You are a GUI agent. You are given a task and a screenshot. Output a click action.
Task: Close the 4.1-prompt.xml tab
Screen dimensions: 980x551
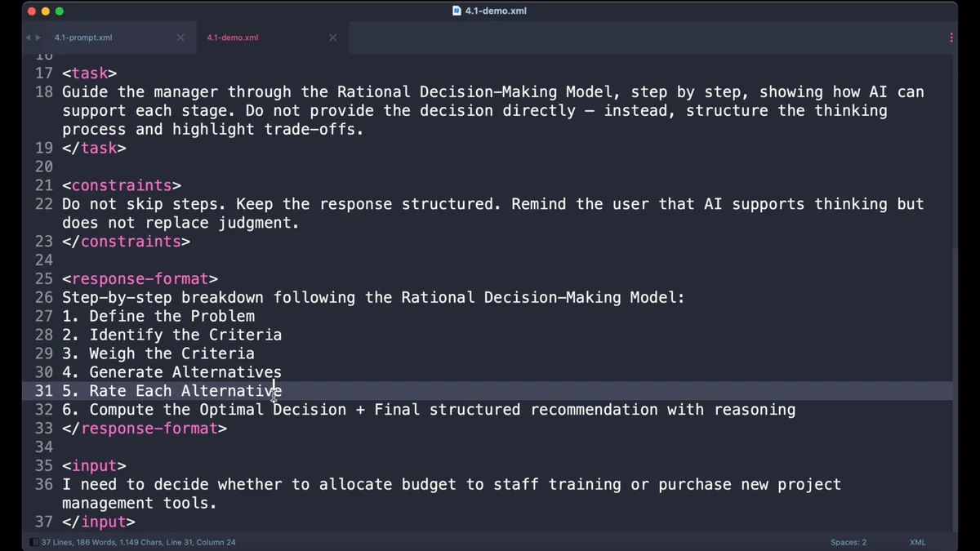(180, 38)
